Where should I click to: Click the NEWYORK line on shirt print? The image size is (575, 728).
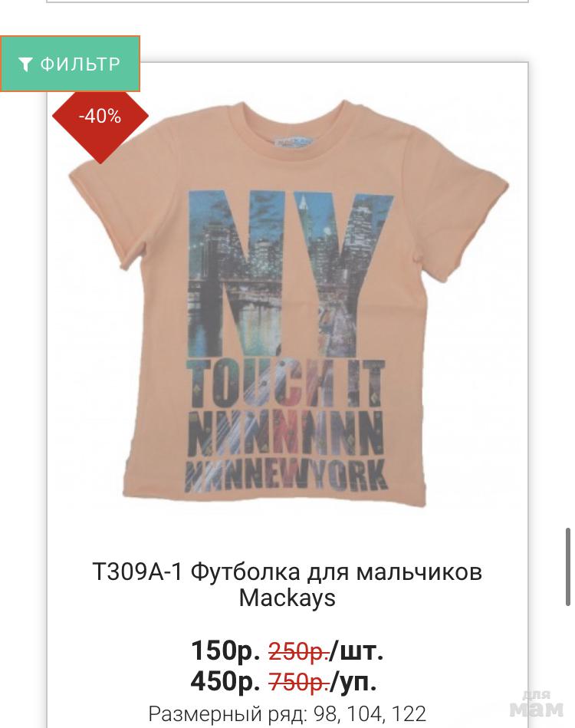286,475
